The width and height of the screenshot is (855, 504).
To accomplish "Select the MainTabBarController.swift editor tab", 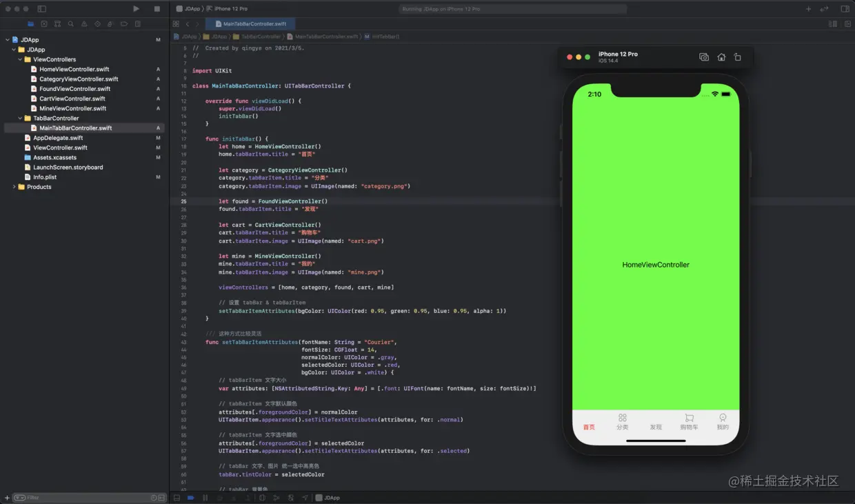I will pos(250,24).
